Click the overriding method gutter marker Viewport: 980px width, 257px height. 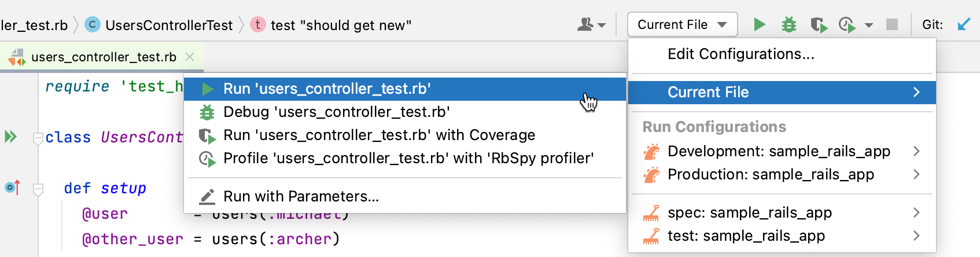(12, 188)
